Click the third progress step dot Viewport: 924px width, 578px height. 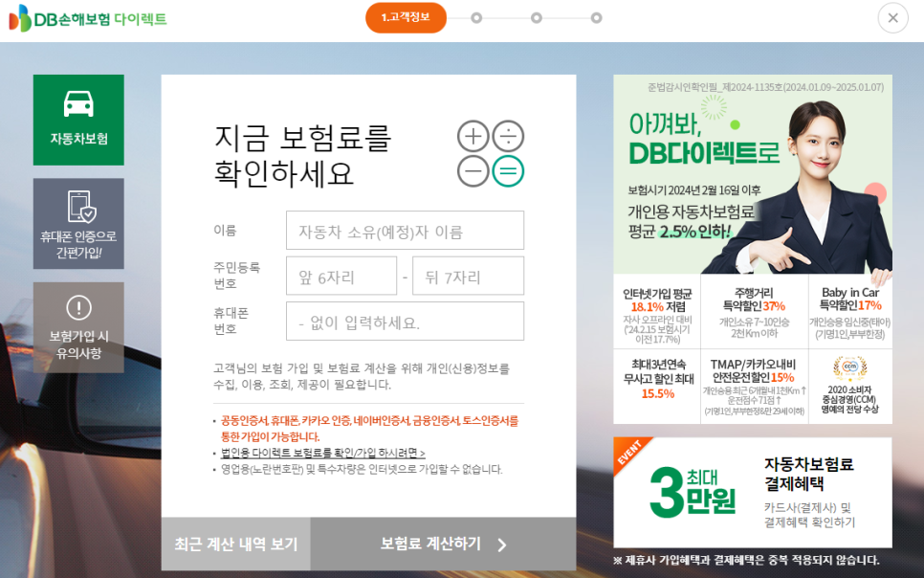[537, 17]
